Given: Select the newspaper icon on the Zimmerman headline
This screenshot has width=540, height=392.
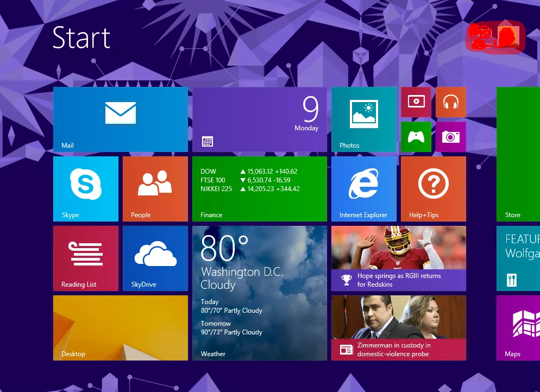Looking at the screenshot, I should [347, 350].
